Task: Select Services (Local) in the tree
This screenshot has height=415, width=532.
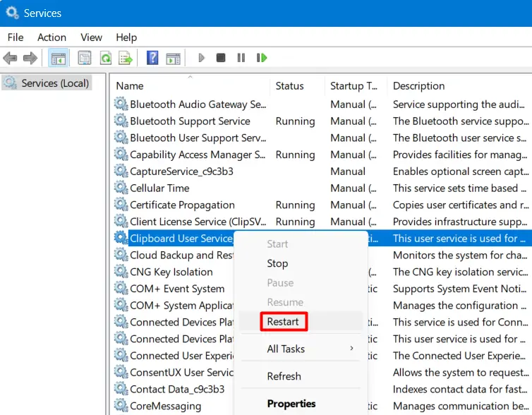Action: pos(46,83)
